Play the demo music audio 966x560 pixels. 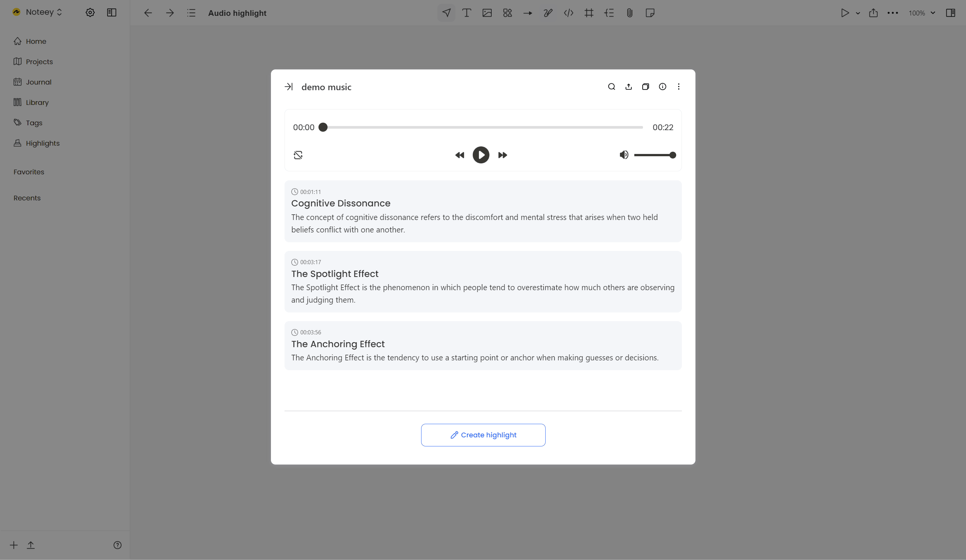click(481, 155)
